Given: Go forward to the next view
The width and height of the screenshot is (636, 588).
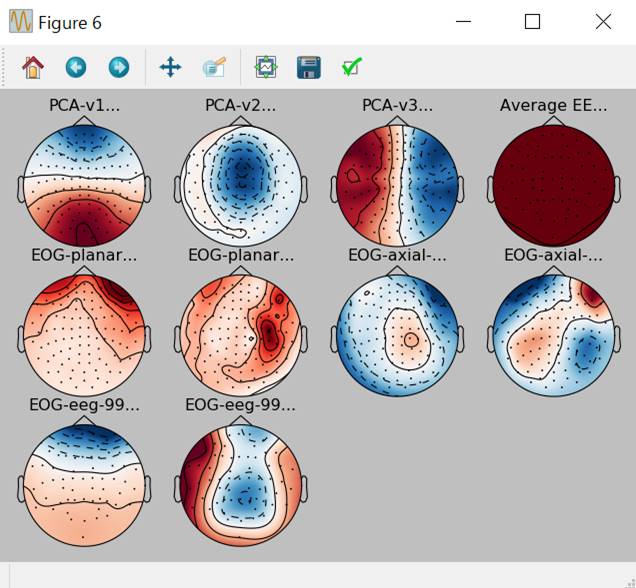Looking at the screenshot, I should (118, 68).
